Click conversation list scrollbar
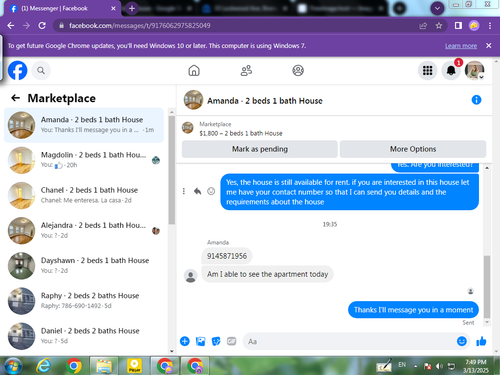This screenshot has height=375, width=500. click(x=172, y=170)
